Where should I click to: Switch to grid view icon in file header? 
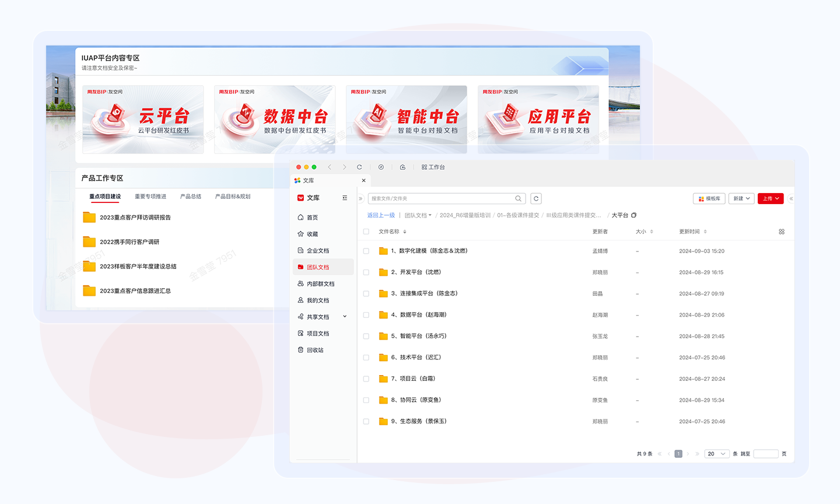tap(782, 232)
